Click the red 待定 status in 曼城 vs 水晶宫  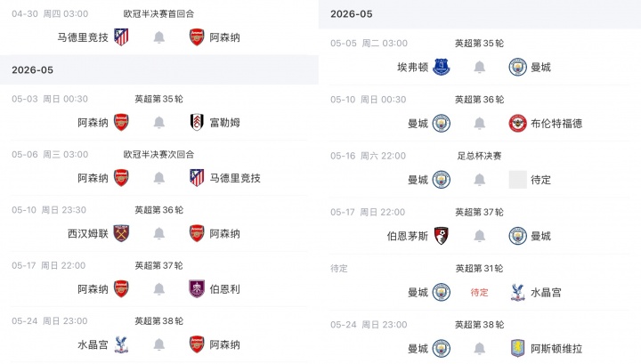point(479,292)
